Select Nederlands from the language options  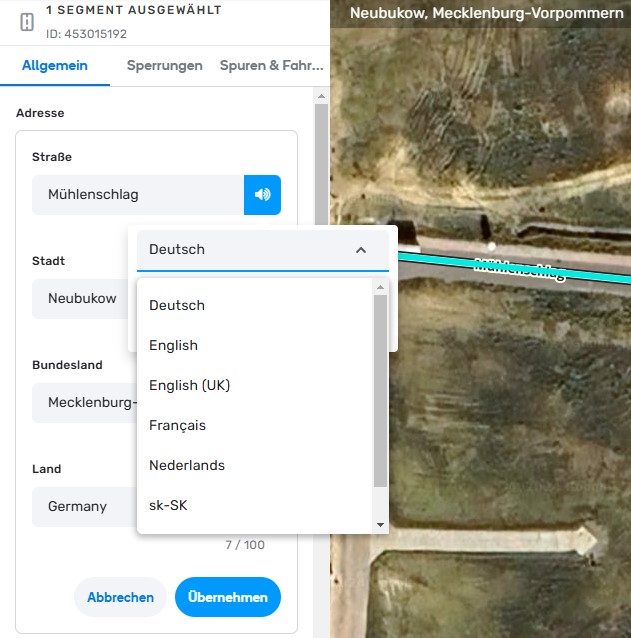pos(187,465)
